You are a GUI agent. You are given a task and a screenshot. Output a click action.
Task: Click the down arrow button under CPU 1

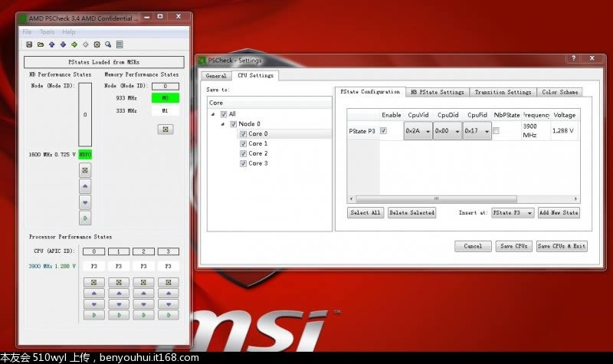coord(119,303)
